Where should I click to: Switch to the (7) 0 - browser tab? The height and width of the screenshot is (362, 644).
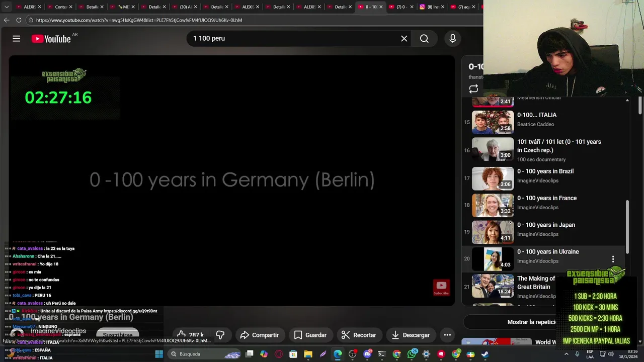click(401, 7)
